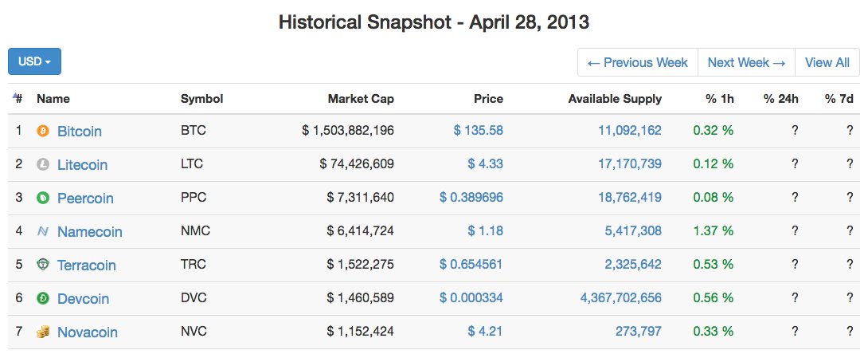Open the Terracoin link
The image size is (868, 358).
click(86, 265)
